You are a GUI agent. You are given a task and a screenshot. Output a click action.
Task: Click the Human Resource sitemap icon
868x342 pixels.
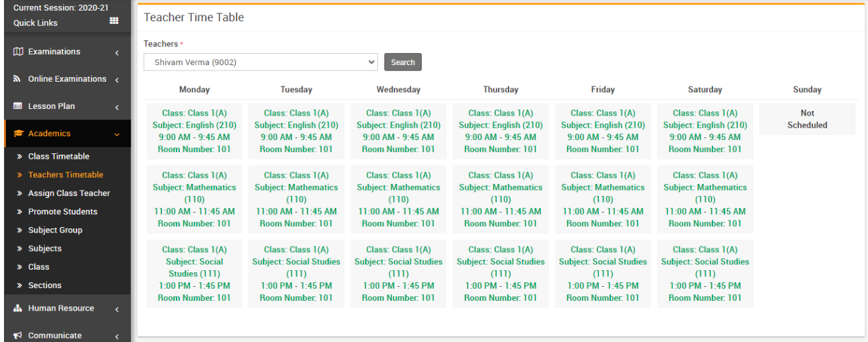18,309
